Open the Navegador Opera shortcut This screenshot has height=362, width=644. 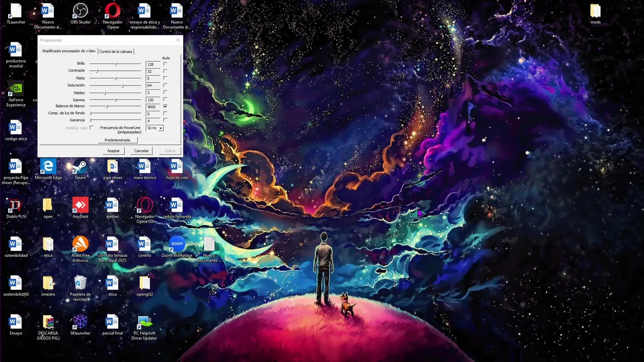pos(112,16)
